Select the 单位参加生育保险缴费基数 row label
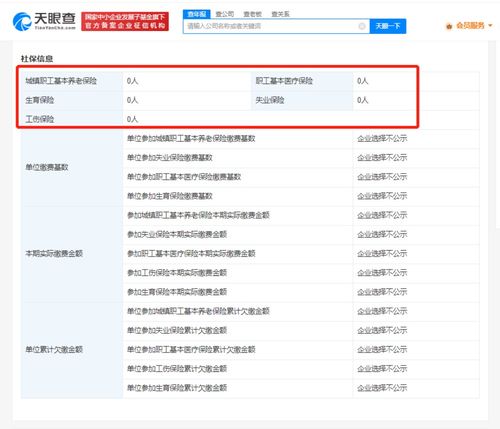The image size is (500, 429). [170, 196]
